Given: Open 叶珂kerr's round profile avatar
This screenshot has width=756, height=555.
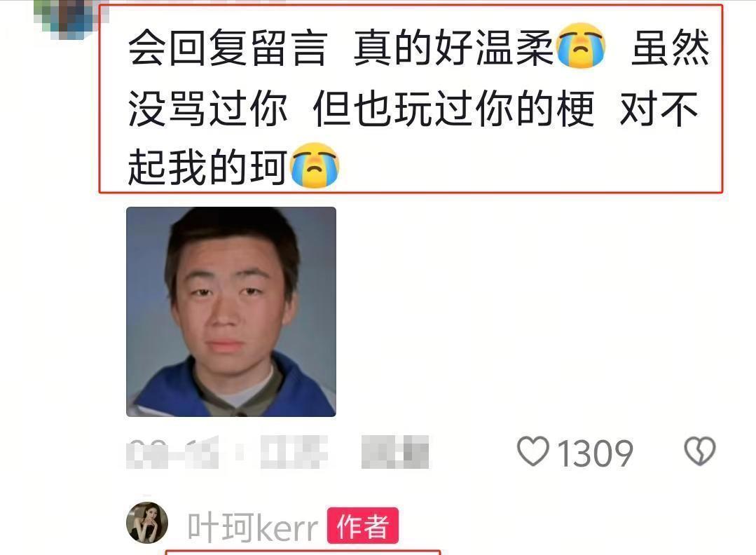Looking at the screenshot, I should 147,523.
